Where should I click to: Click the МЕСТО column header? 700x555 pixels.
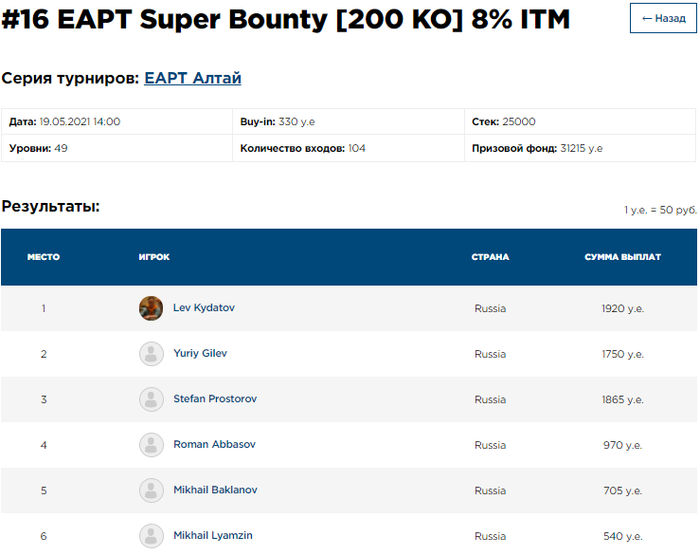43,257
